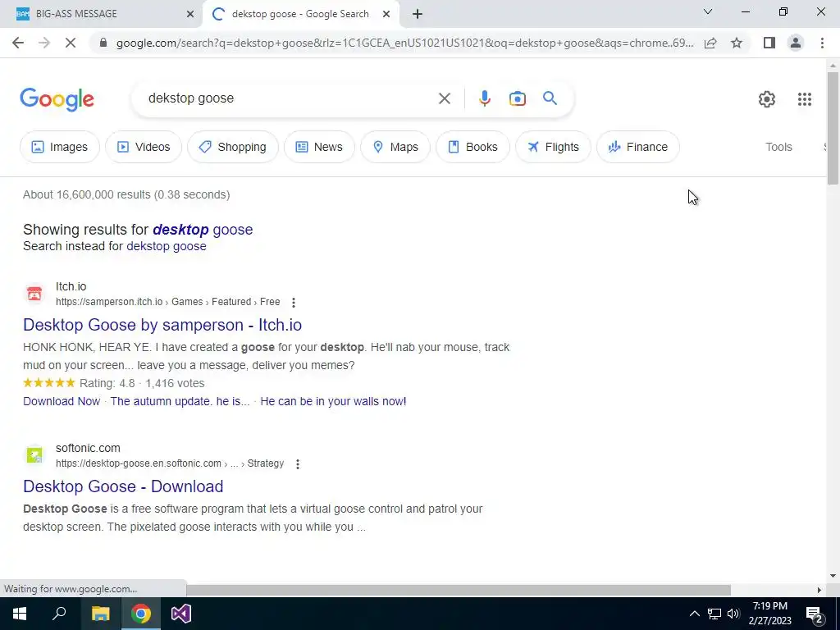Screen dimensions: 840x630
Task: Click the lock icon in address bar
Action: point(103,43)
